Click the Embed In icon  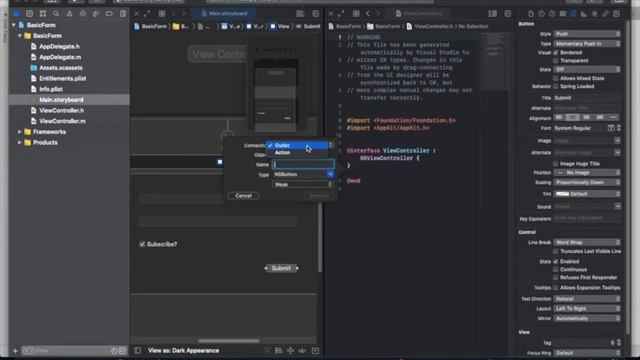click(x=315, y=350)
